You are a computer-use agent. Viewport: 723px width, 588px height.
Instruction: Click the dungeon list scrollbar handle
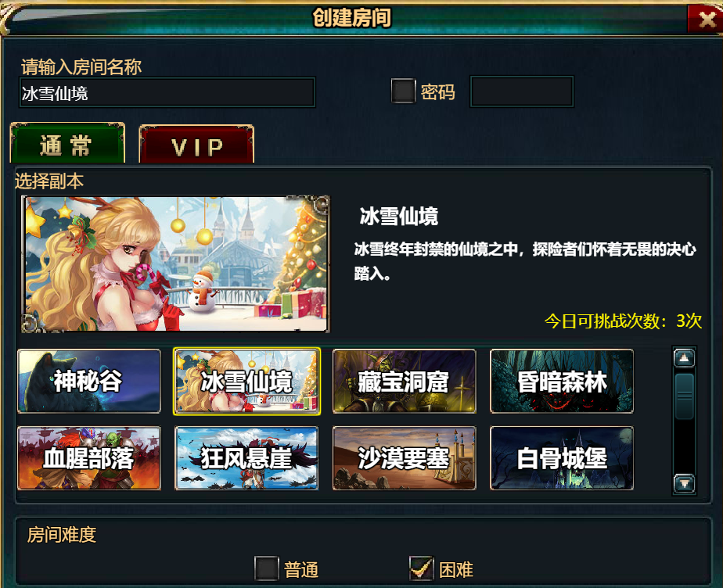684,396
